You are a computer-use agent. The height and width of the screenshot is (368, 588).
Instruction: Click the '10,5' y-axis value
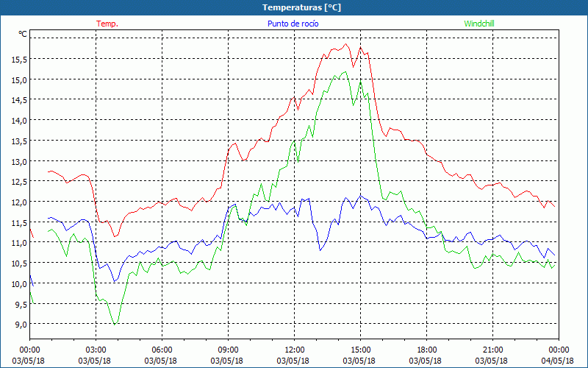19,263
